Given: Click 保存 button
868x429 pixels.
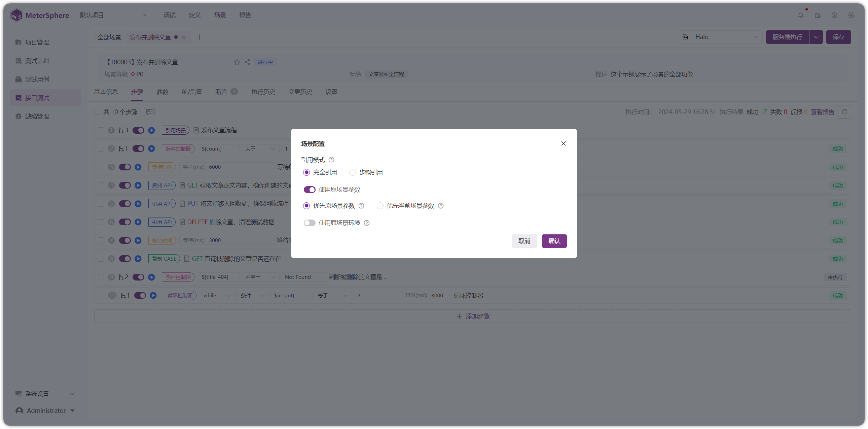Looking at the screenshot, I should point(838,37).
